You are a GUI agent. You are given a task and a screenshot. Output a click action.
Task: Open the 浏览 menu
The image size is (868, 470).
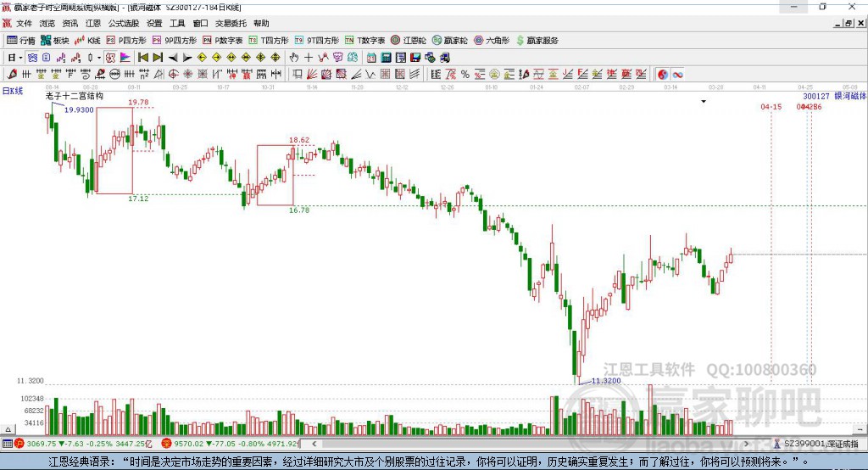tap(47, 23)
